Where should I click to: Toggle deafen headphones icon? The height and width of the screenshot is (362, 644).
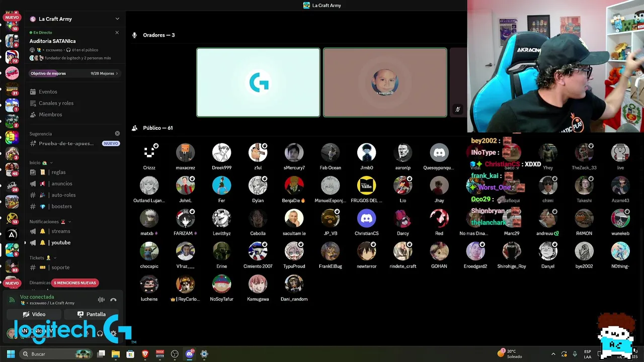100,333
